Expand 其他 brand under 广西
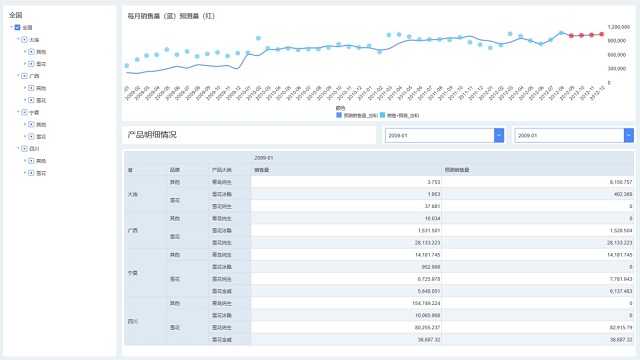 pyautogui.click(x=25, y=88)
